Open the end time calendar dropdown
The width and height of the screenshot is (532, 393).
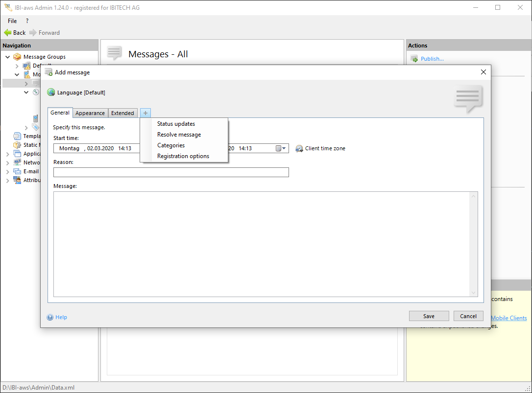click(x=285, y=148)
